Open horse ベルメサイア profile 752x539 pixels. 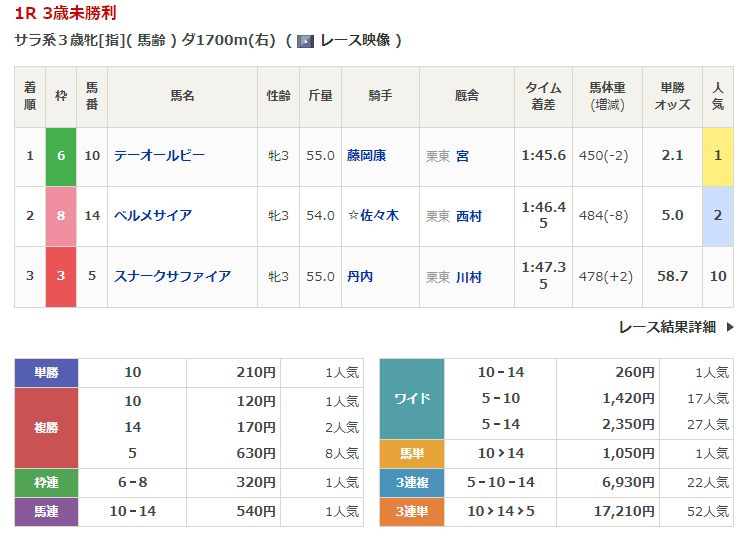point(152,216)
